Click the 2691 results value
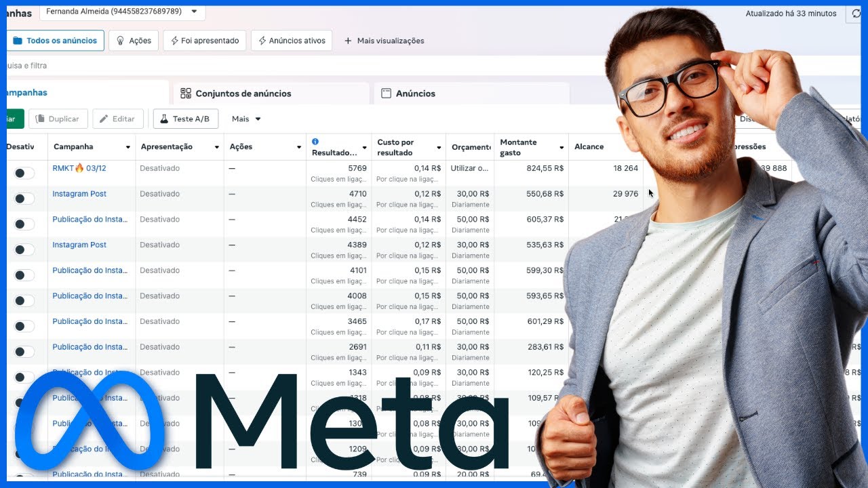 (357, 347)
